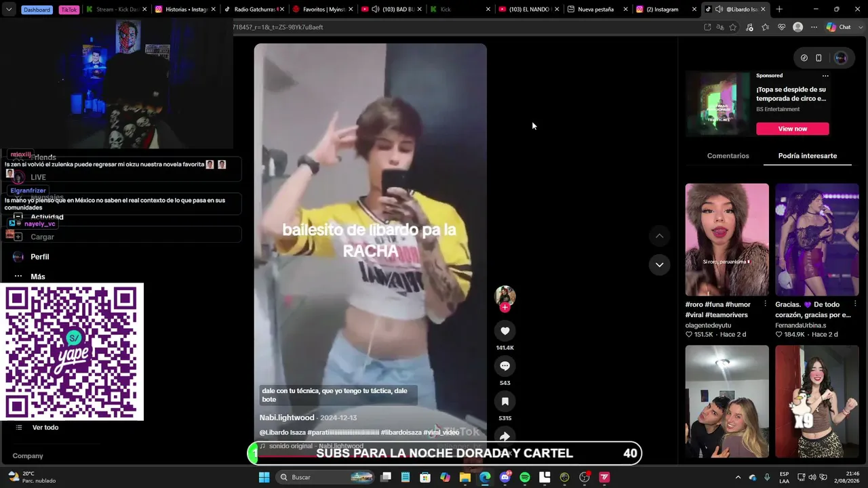Open the FernandaUrbina.s video thumbnail
The image size is (868, 488).
click(x=817, y=239)
